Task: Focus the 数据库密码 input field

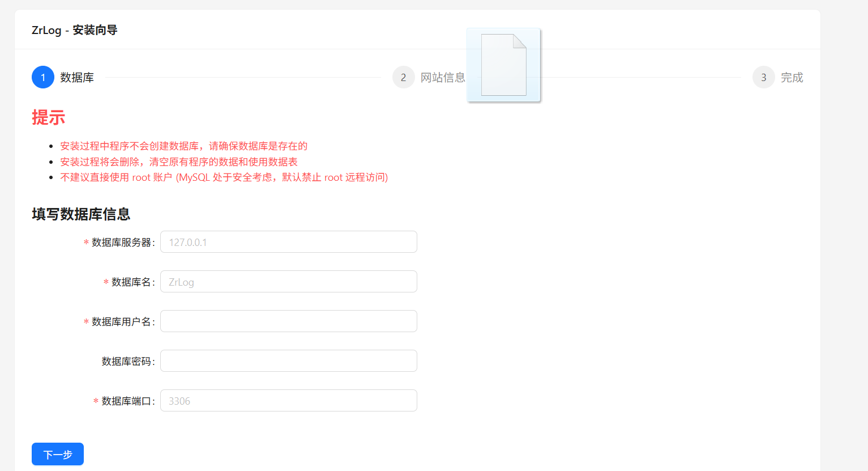Action: point(289,361)
